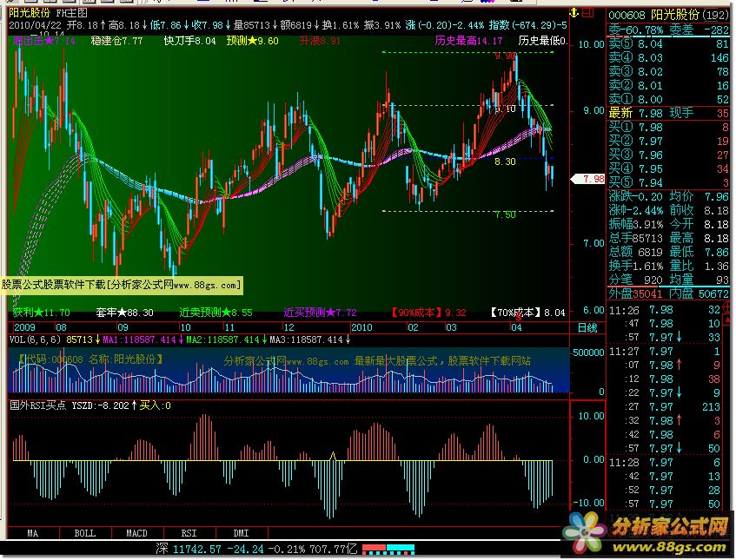Viewport: 736px width, 560px height.
Task: Click the 7.50 price level label on chart
Action: tap(505, 214)
